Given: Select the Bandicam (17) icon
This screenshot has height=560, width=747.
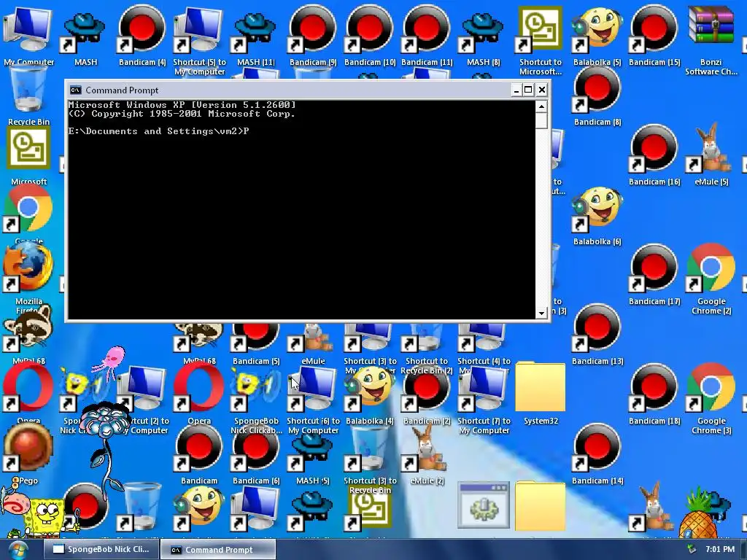Looking at the screenshot, I should [x=654, y=269].
